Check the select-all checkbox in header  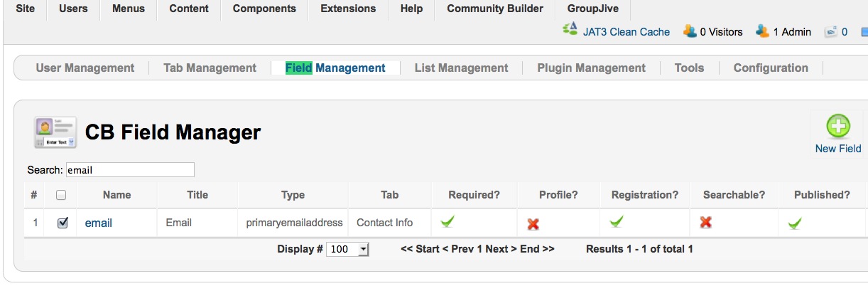(61, 195)
